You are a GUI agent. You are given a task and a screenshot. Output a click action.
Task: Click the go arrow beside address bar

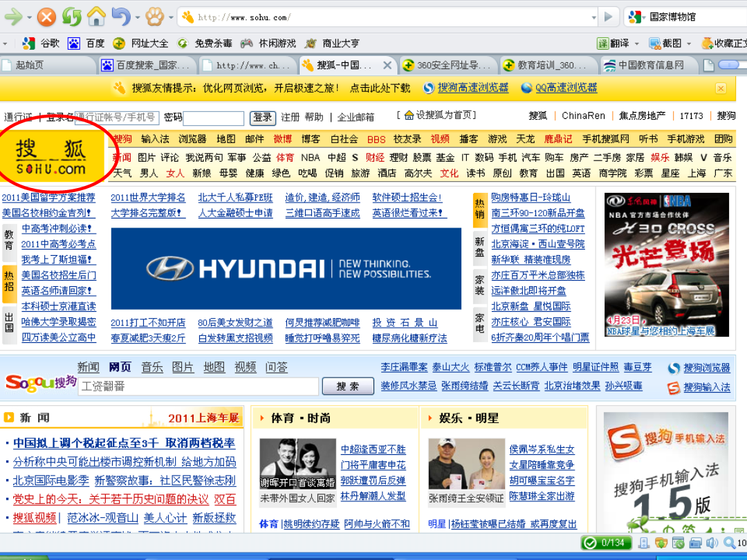pos(609,17)
